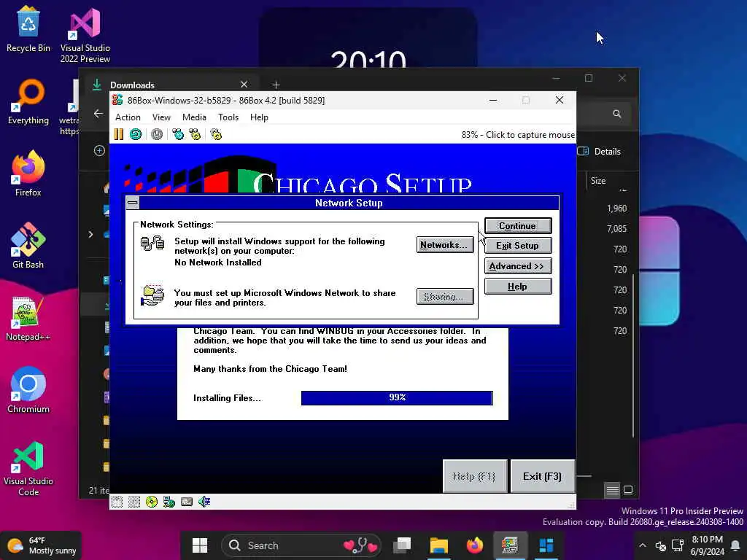Open Recycle Bin desktop icon

pos(28,29)
